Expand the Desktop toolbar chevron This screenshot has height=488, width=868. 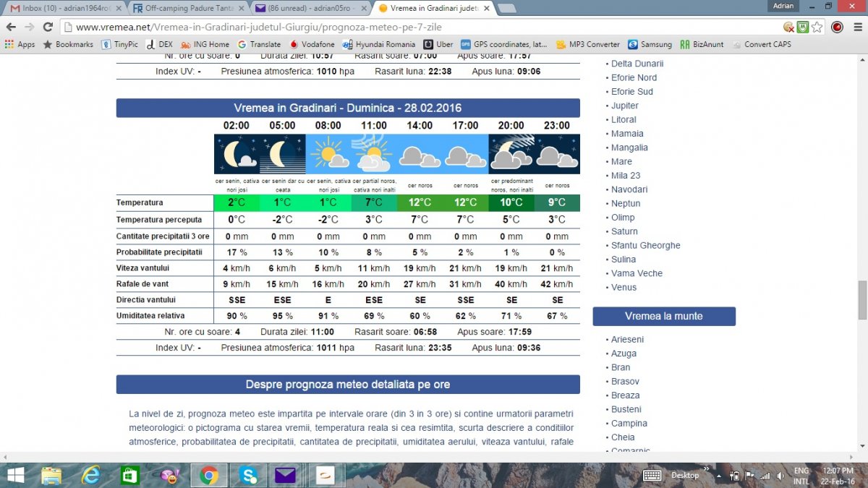pyautogui.click(x=705, y=475)
